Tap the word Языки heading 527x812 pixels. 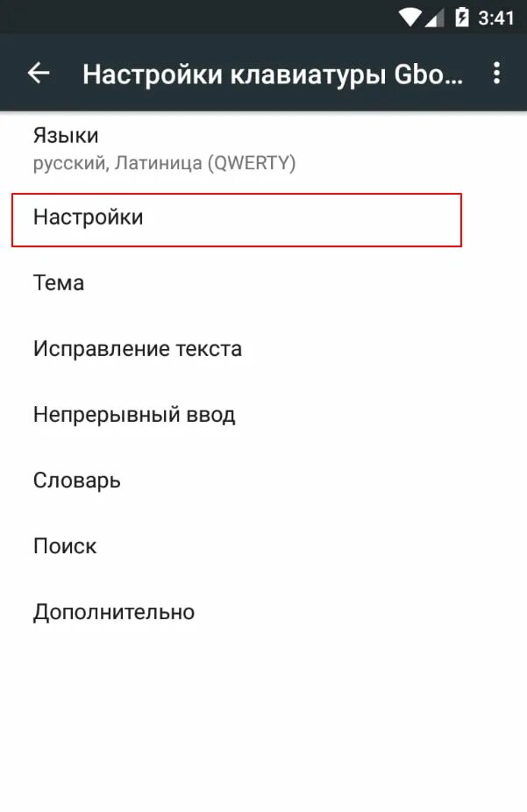(66, 136)
